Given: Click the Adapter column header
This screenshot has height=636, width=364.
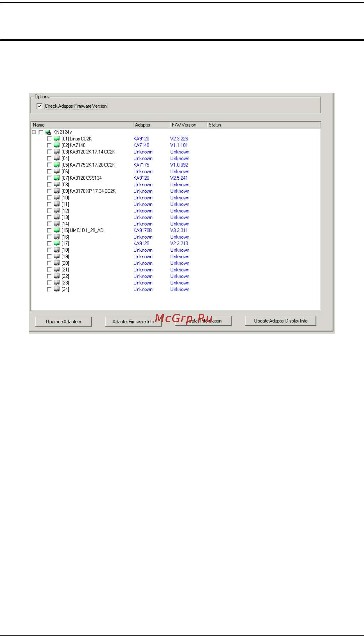Looking at the screenshot, I should point(152,125).
